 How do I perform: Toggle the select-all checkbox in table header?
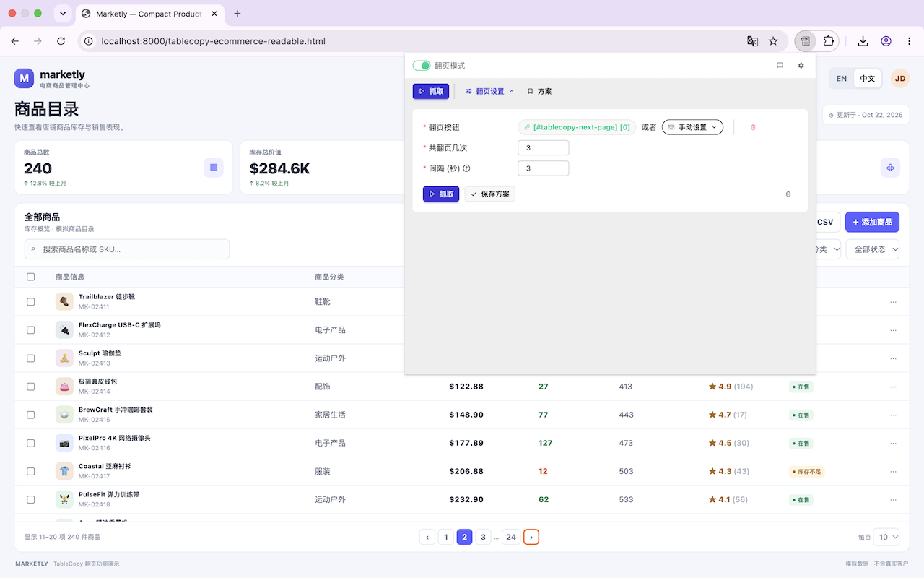pyautogui.click(x=30, y=277)
